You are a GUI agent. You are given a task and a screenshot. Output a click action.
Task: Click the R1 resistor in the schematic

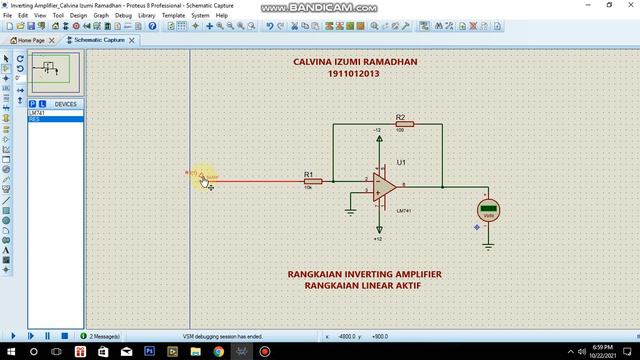tap(313, 181)
